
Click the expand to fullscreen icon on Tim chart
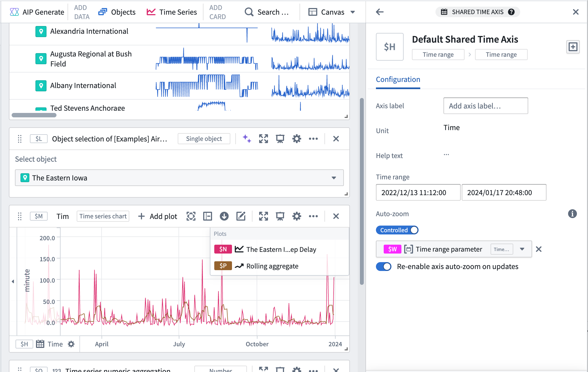(263, 216)
